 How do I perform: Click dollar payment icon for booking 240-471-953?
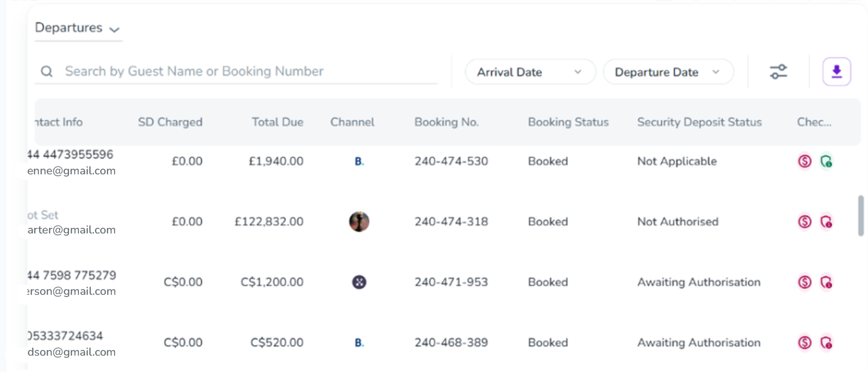coord(805,282)
